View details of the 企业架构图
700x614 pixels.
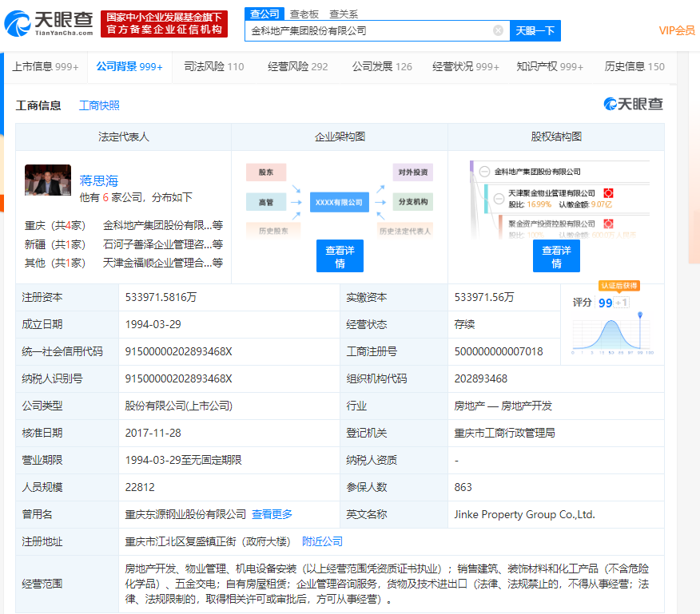pos(340,256)
